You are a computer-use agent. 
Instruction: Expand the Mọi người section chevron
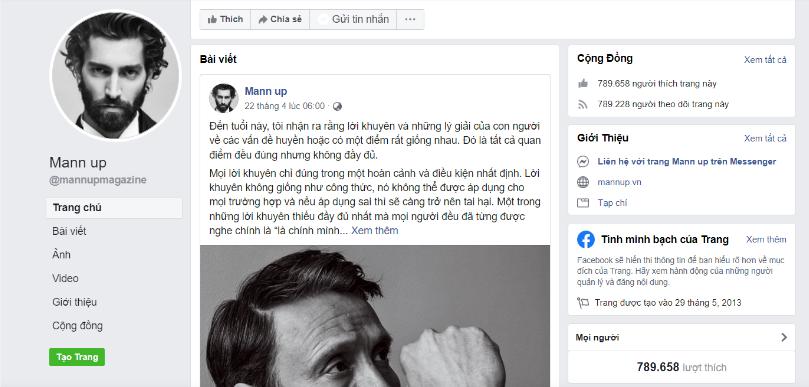click(784, 337)
